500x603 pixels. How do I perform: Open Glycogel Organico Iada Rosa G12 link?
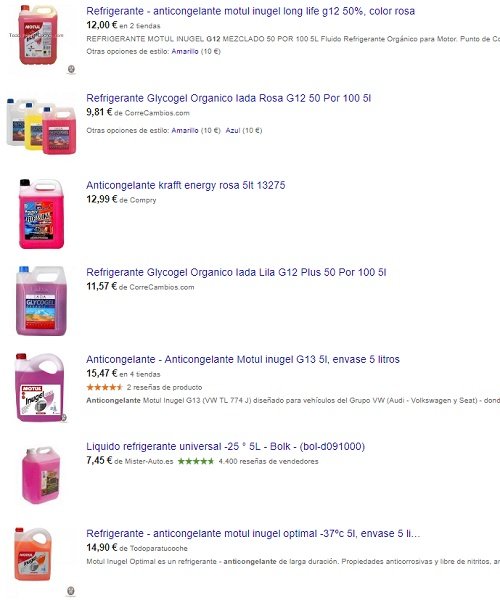228,98
